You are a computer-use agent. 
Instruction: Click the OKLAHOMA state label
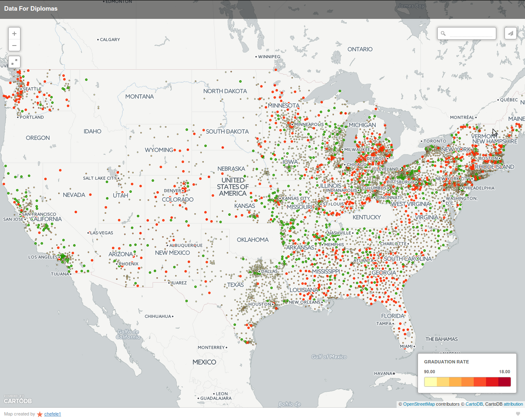pos(253,240)
